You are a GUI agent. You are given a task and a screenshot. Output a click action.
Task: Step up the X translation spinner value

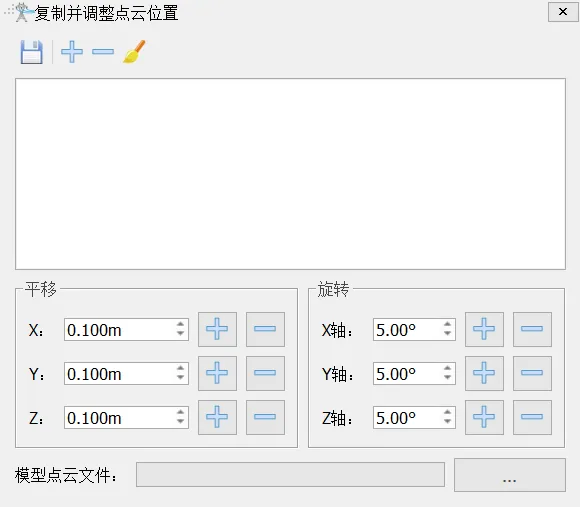[180, 324]
